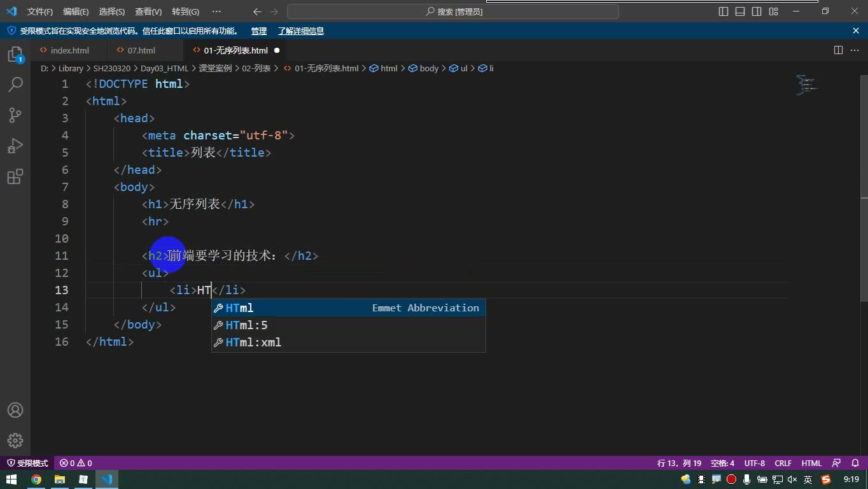Click the editor minimap preview
The image size is (868, 489).
click(806, 85)
